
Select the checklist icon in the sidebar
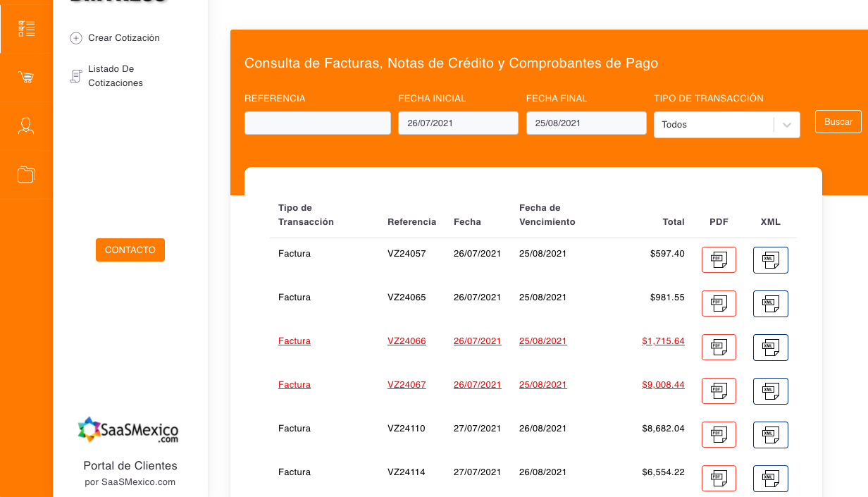(x=26, y=28)
